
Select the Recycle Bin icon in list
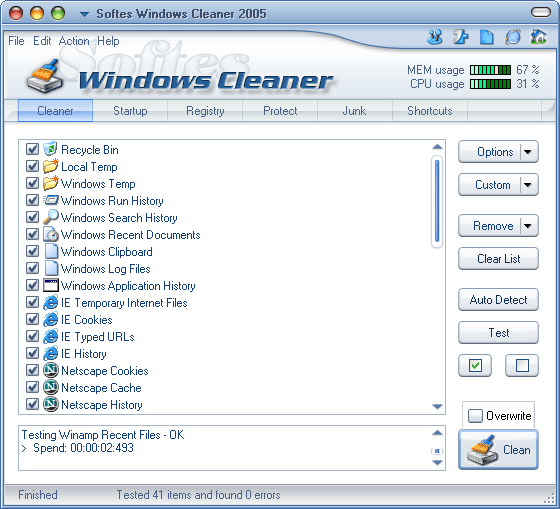click(x=50, y=149)
